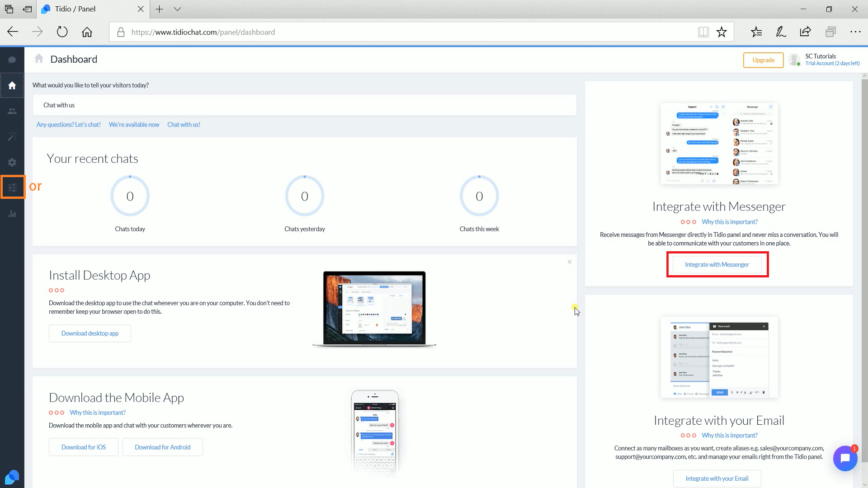Screen dimensions: 868x488
Task: Add page to favorites star icon
Action: (x=722, y=32)
